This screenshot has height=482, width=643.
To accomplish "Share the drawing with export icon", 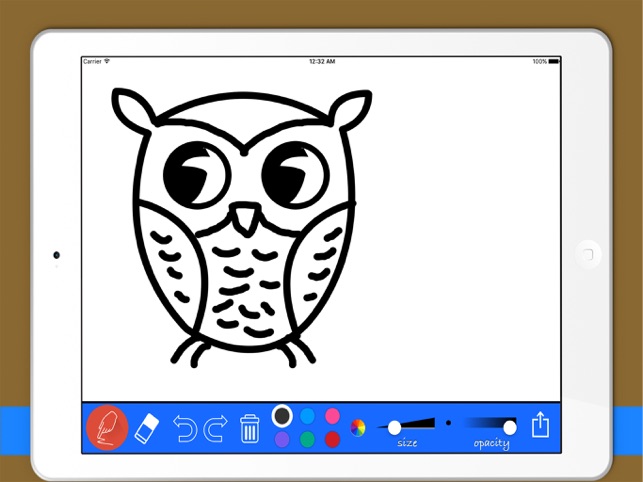I will click(x=540, y=425).
